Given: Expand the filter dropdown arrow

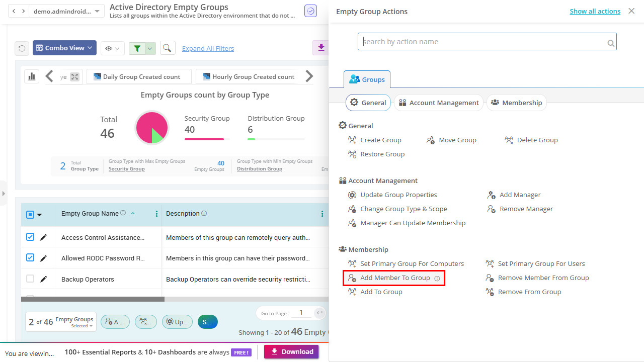Looking at the screenshot, I should click(x=150, y=48).
